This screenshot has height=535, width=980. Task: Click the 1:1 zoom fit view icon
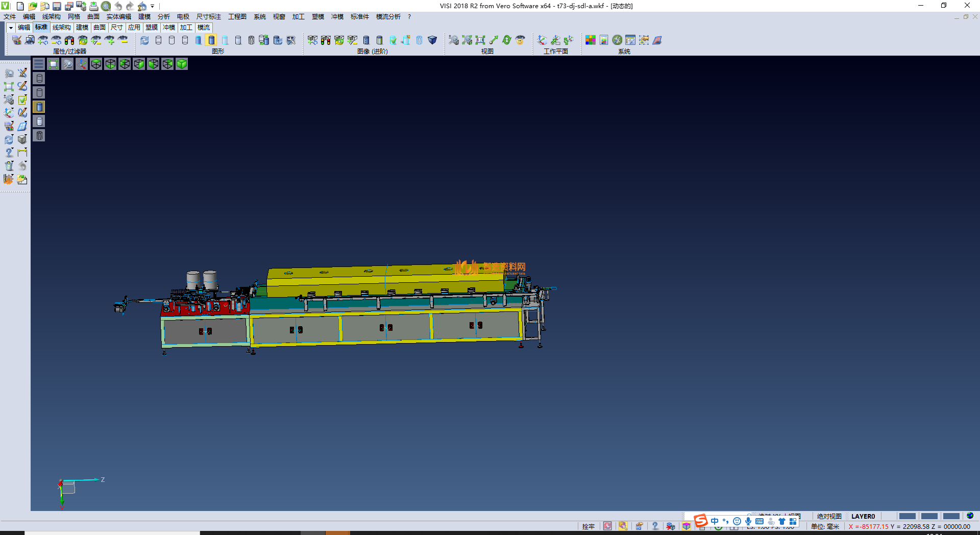(480, 40)
